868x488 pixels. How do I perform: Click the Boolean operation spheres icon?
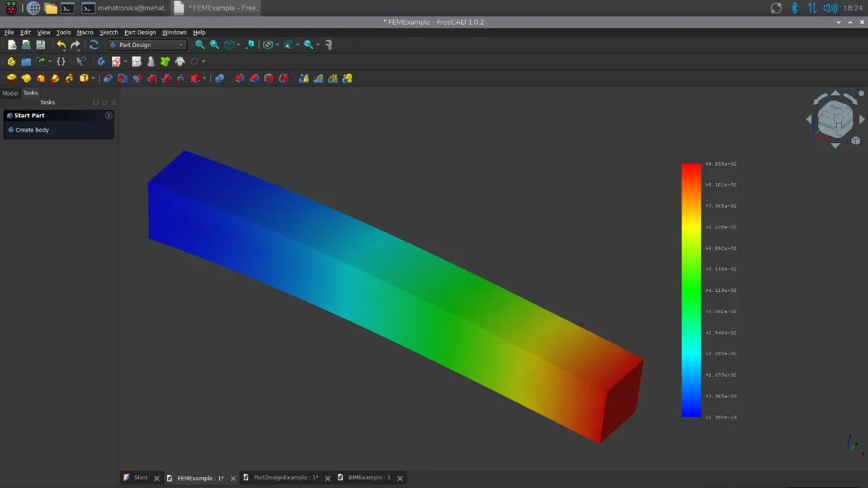click(219, 78)
